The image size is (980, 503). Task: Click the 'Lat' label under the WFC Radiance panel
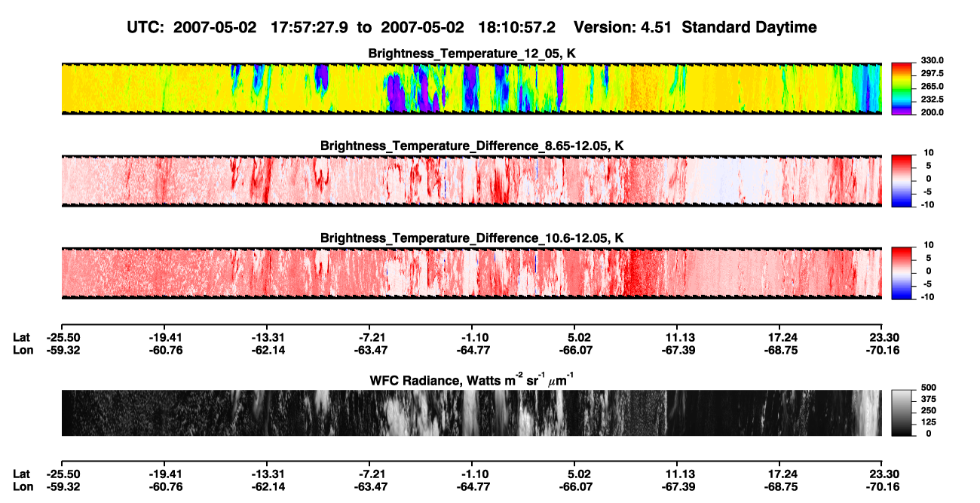(21, 474)
